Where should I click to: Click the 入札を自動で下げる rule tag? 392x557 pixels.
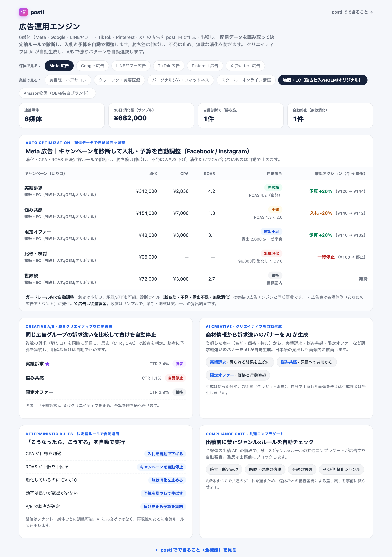[165, 454]
